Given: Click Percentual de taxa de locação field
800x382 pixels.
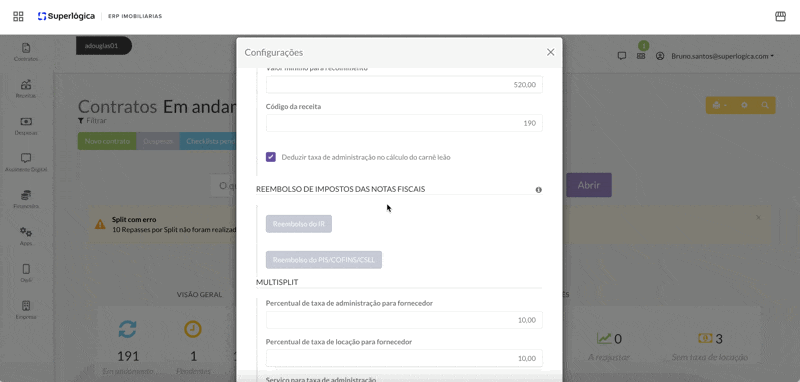Looking at the screenshot, I should pyautogui.click(x=404, y=358).
